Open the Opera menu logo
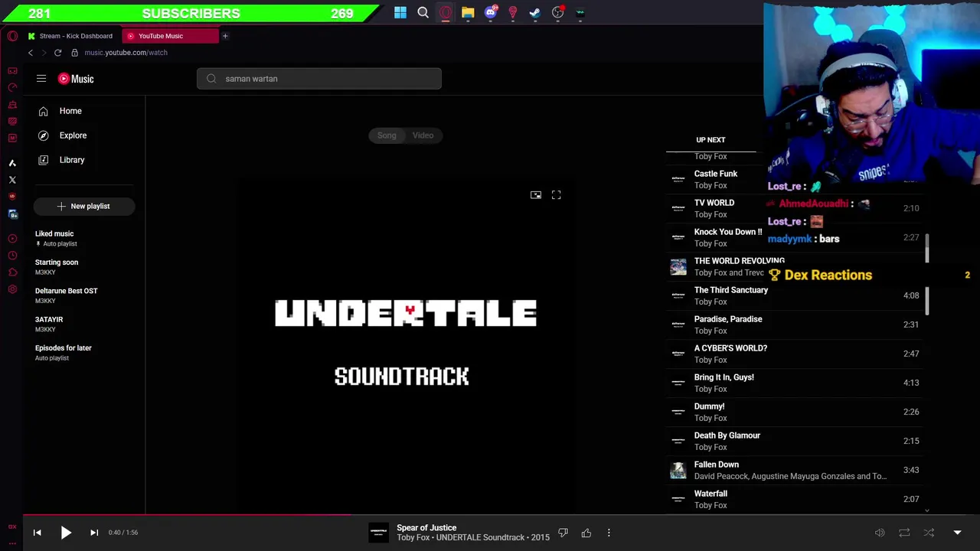This screenshot has height=551, width=980. point(12,36)
